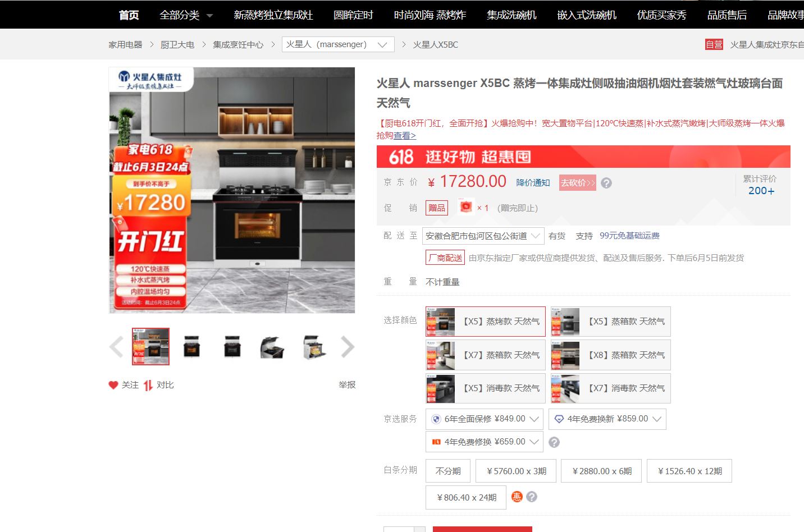
Task: Click the gift item image in promotion row
Action: (465, 207)
